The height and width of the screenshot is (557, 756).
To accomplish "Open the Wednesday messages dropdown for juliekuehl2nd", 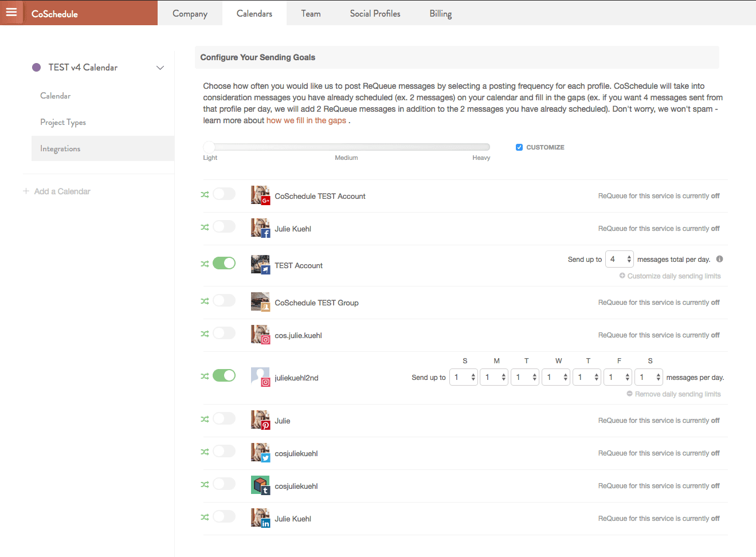I will pyautogui.click(x=557, y=377).
